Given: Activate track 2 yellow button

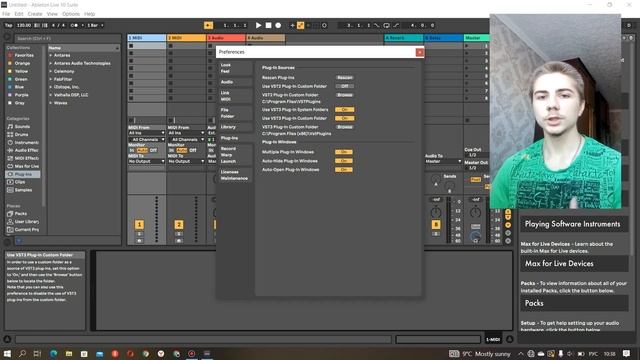Looking at the screenshot, I should pyautogui.click(x=178, y=224).
